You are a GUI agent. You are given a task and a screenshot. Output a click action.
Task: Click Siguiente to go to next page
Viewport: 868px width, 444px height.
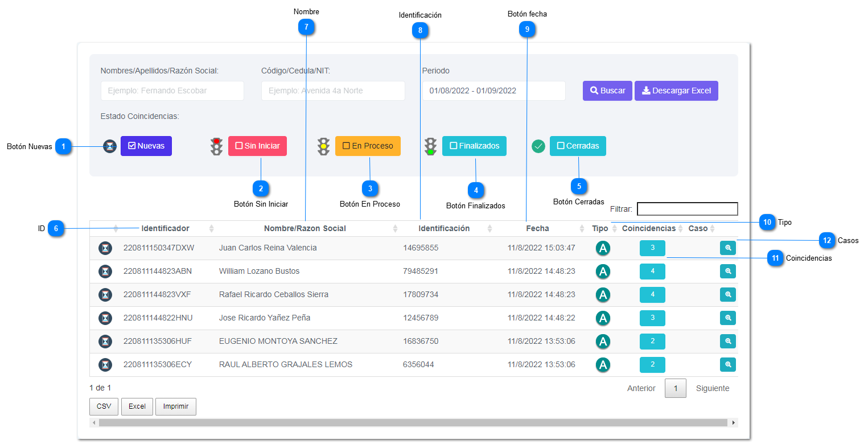(712, 388)
